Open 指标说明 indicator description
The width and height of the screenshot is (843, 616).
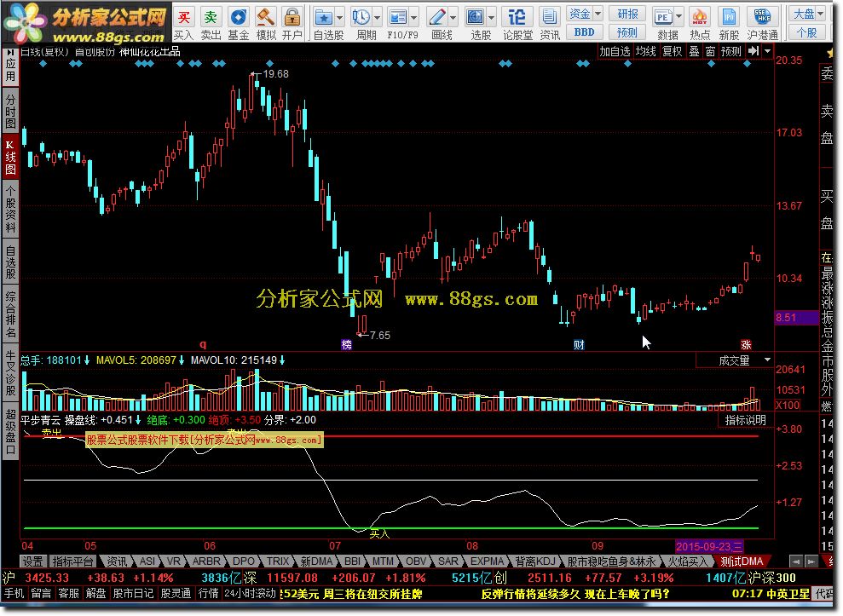[746, 420]
